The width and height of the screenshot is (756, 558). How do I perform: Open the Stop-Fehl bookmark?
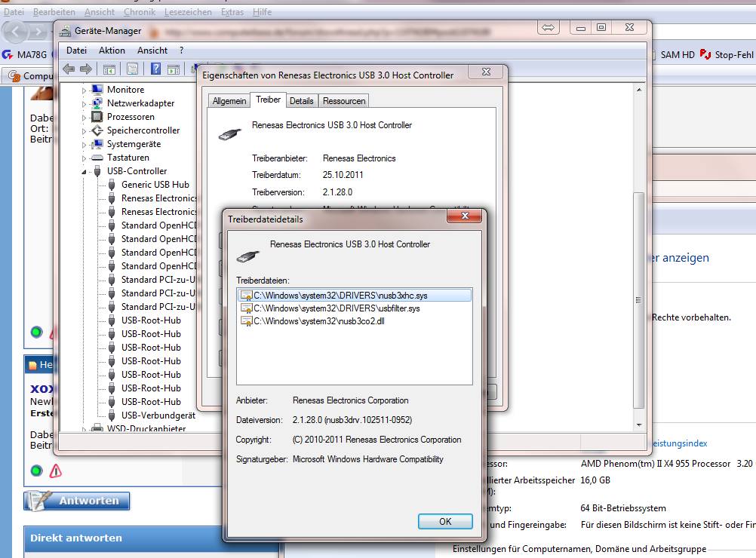pos(727,55)
